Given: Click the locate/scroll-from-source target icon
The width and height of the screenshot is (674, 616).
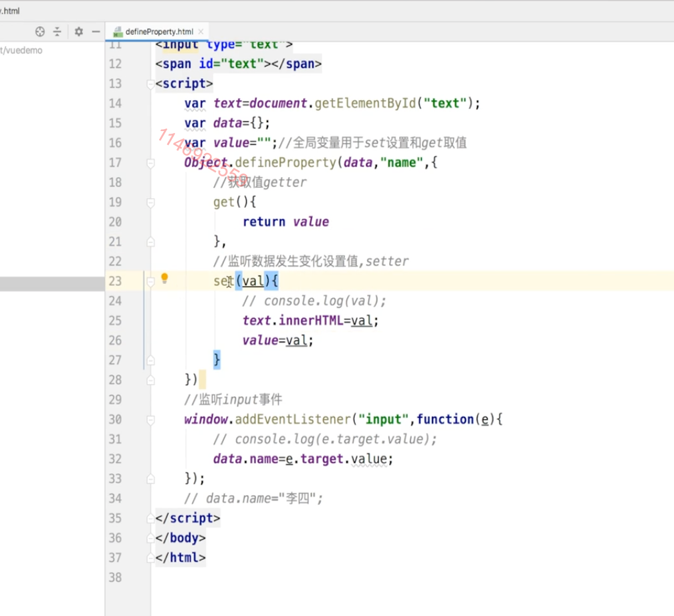Looking at the screenshot, I should 40,31.
